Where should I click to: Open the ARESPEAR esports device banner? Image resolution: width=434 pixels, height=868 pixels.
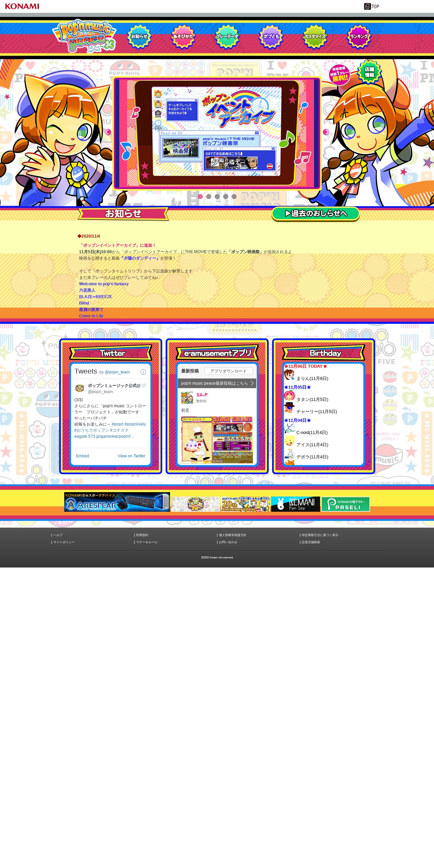click(x=117, y=502)
